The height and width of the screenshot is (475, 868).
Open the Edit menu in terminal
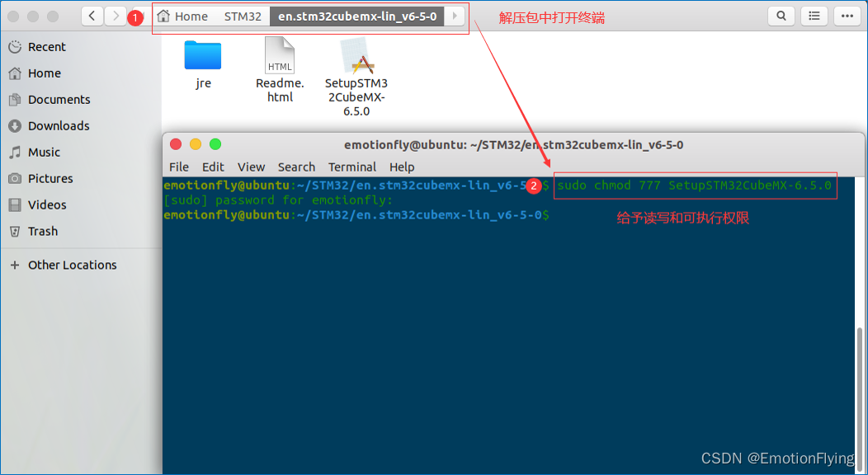213,167
